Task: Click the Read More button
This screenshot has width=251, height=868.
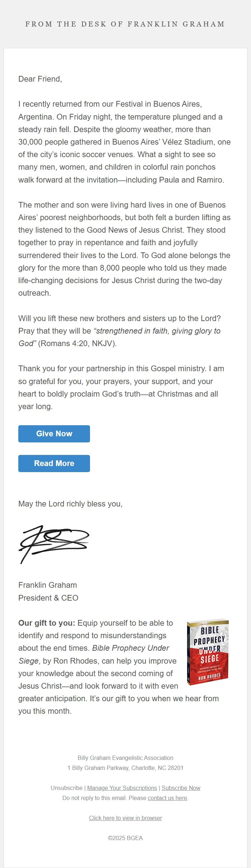Action: pos(54,463)
